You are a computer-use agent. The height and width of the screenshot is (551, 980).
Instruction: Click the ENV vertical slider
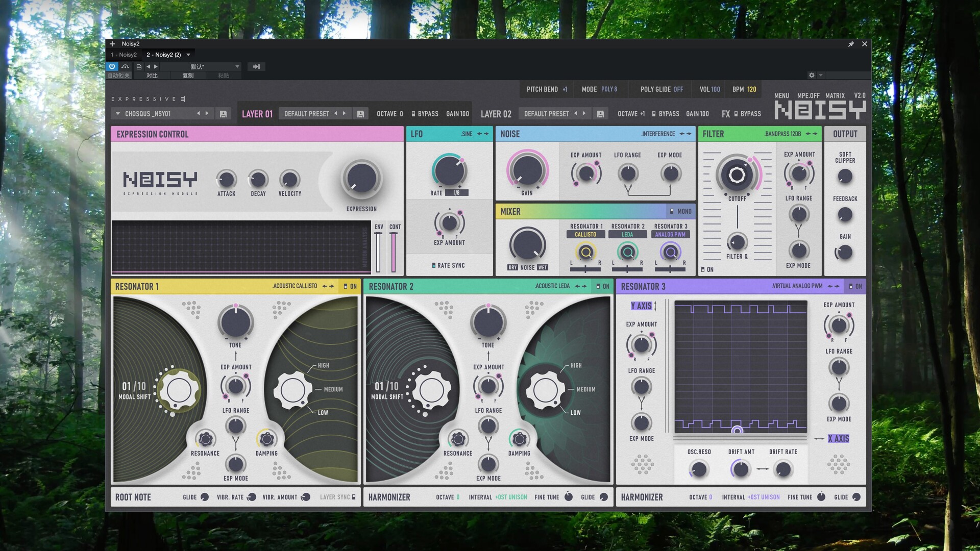click(x=378, y=252)
